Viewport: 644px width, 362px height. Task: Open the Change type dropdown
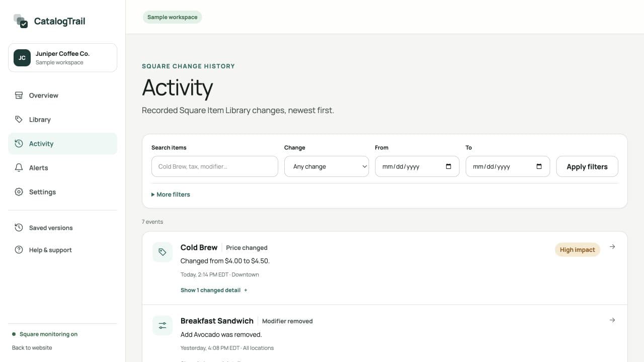327,166
